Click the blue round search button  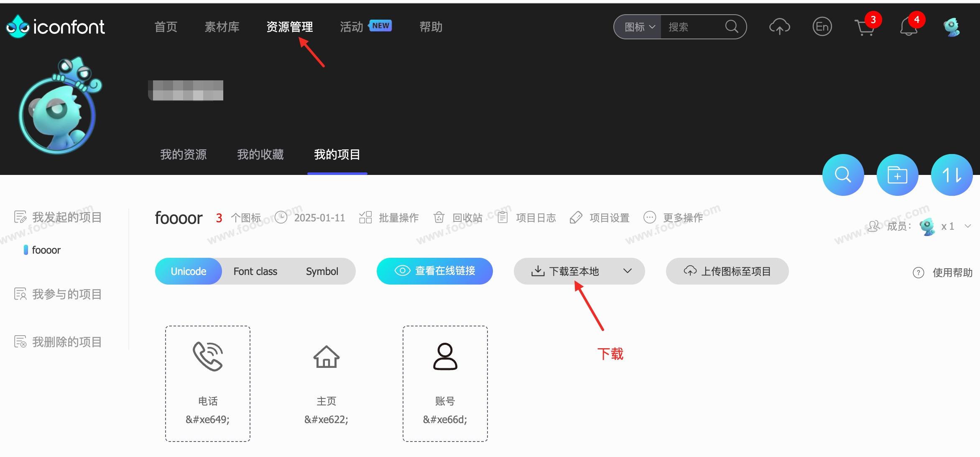pyautogui.click(x=843, y=175)
